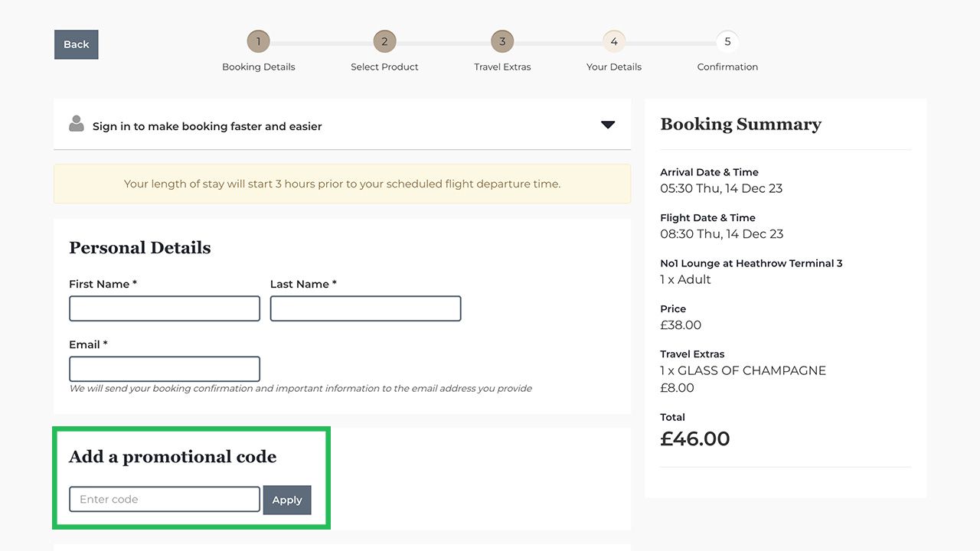Viewport: 980px width, 551px height.
Task: Click the £46.00 total amount
Action: (695, 439)
